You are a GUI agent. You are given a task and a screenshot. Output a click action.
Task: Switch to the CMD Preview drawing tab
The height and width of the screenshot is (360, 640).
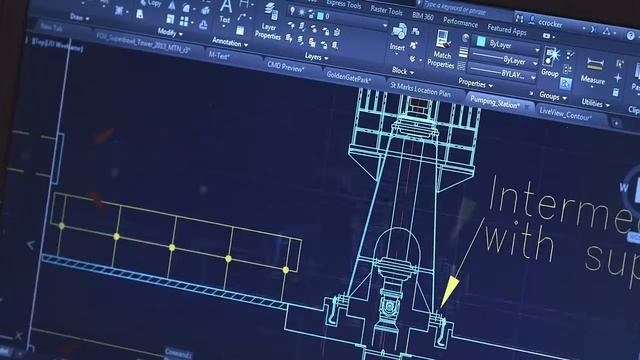coord(286,67)
